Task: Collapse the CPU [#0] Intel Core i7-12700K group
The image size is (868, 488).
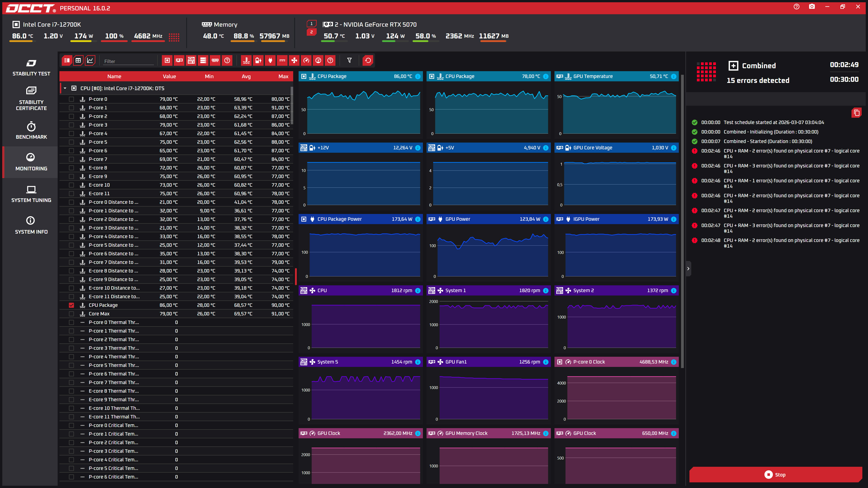Action: (65, 88)
